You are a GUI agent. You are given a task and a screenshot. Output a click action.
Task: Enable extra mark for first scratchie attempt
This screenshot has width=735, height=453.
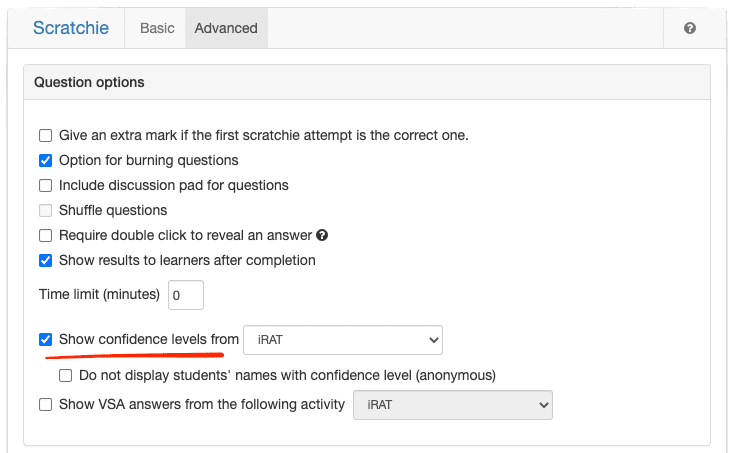pyautogui.click(x=45, y=136)
